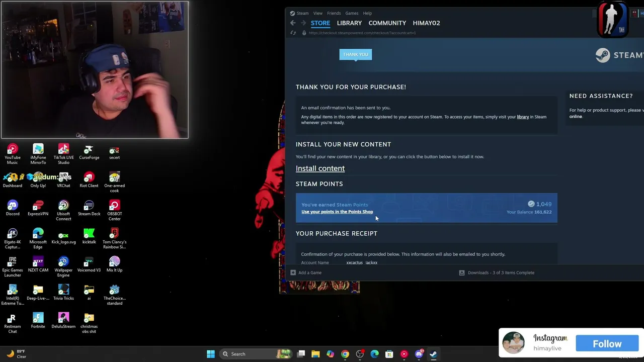Click 'Add a Game' in Steam
Viewport: 644px width, 362px height.
point(306,273)
